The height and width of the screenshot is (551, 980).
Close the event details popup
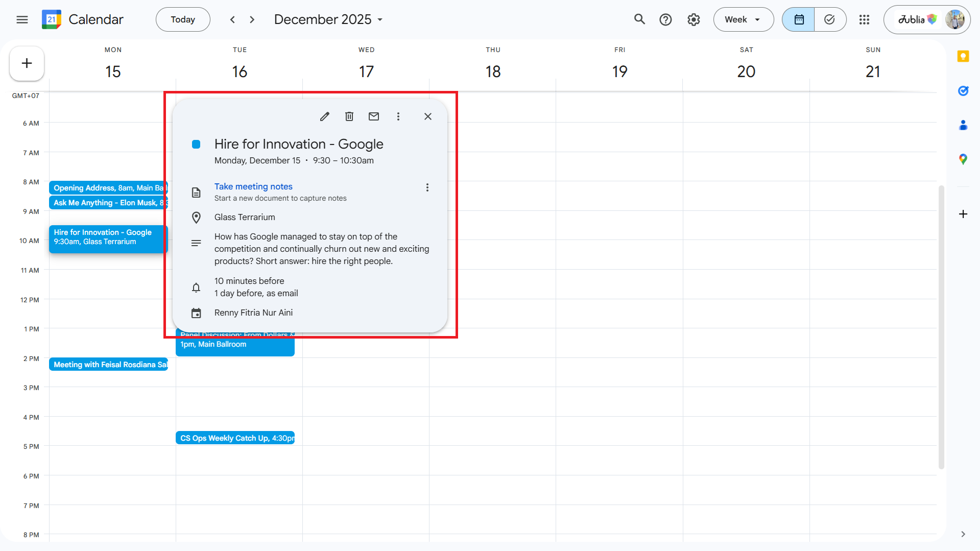[x=428, y=116]
